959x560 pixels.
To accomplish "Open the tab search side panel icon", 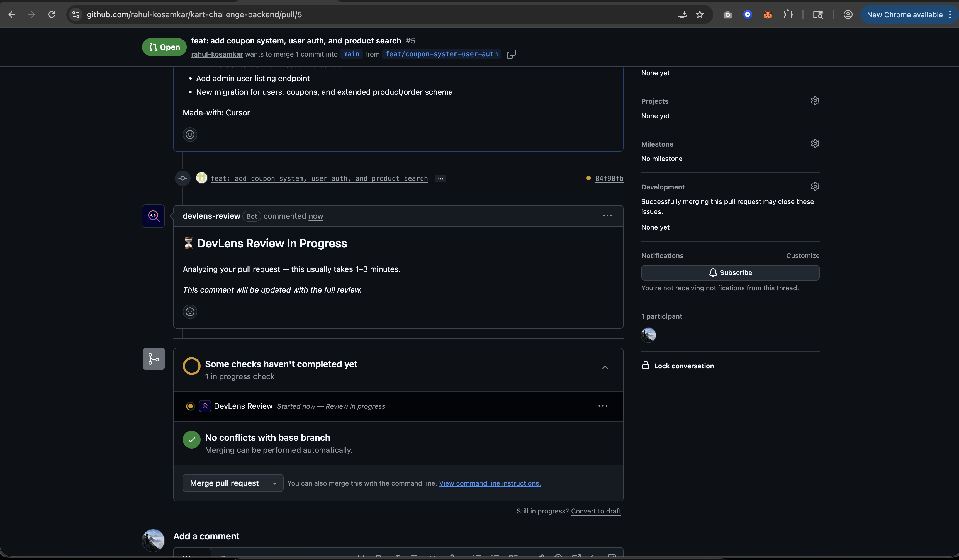I will (818, 14).
